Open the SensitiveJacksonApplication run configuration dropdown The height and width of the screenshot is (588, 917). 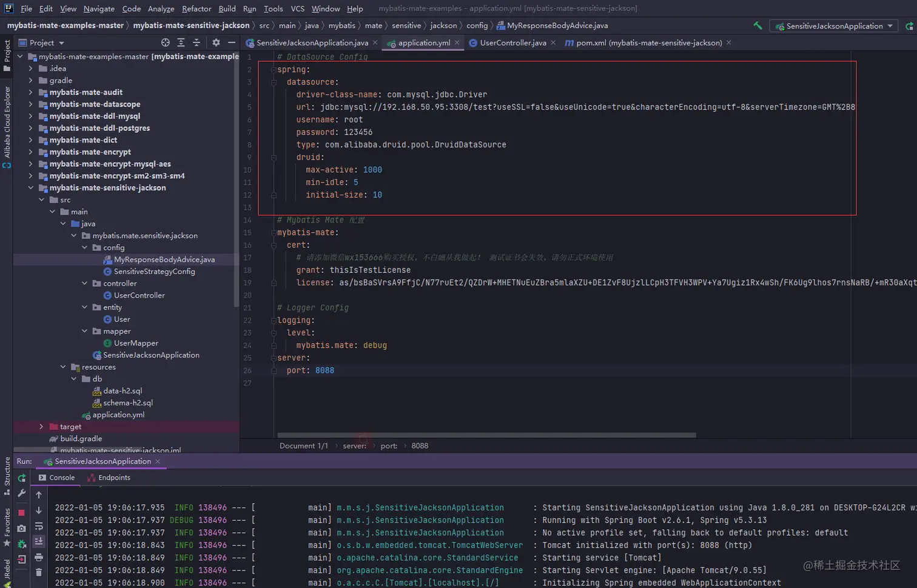click(x=834, y=26)
